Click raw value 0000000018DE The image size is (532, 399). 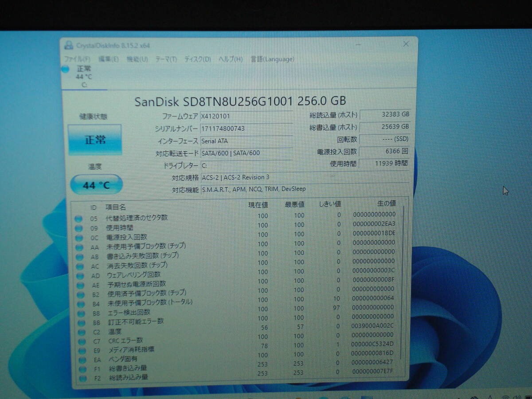374,233
